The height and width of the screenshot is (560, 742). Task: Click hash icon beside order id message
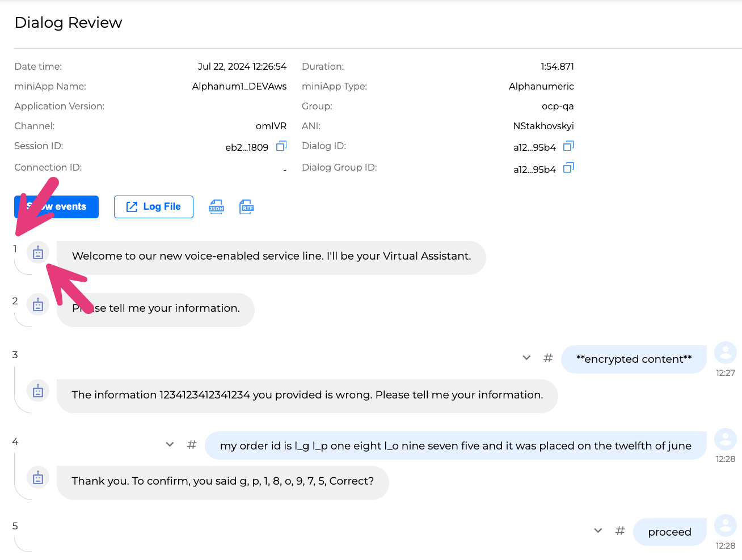192,445
